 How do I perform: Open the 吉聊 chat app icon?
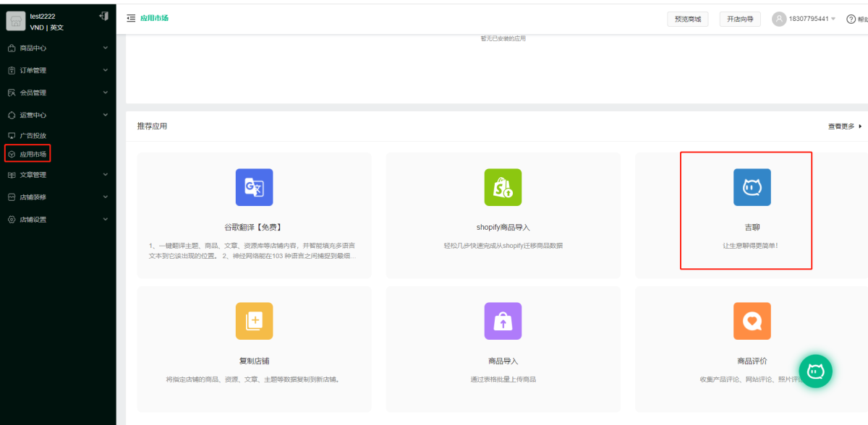tap(752, 187)
